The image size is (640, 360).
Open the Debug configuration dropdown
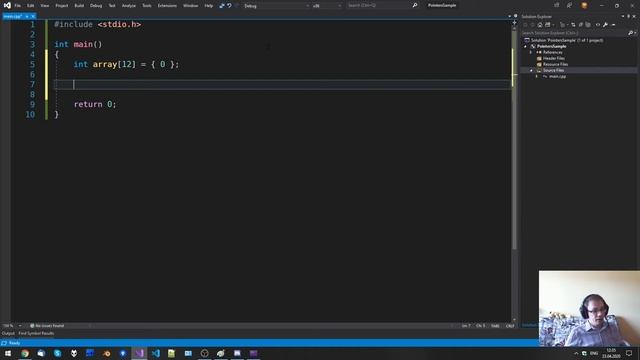click(x=276, y=6)
